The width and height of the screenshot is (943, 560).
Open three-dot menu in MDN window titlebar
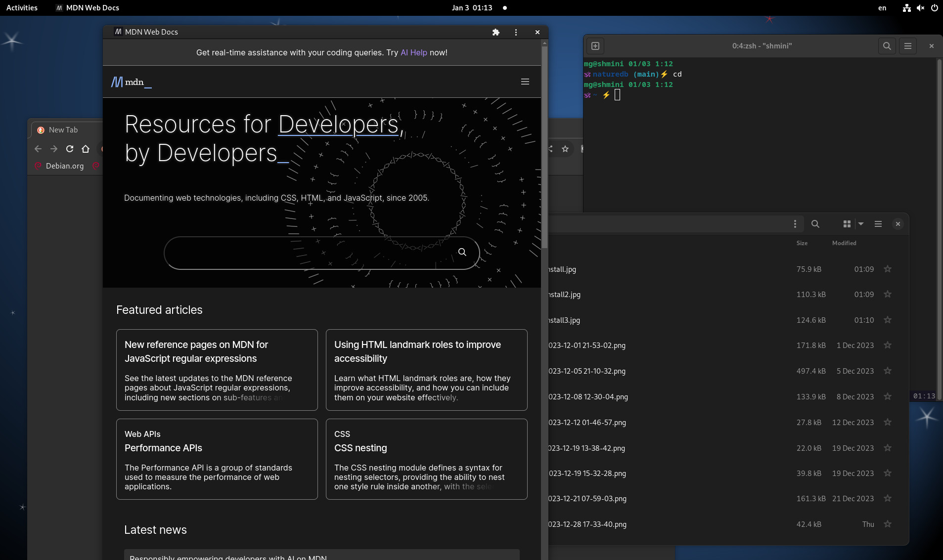click(516, 32)
